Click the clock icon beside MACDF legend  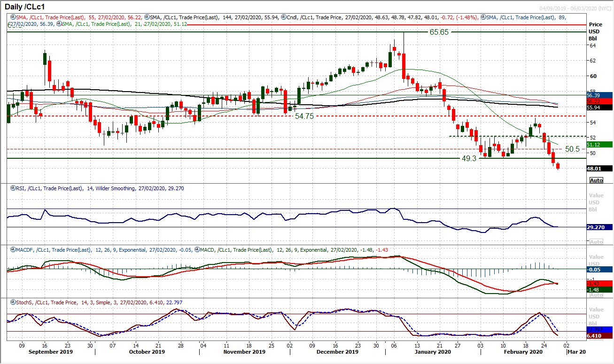[x=12, y=249]
